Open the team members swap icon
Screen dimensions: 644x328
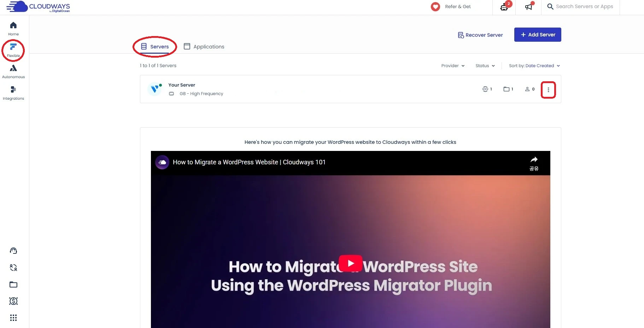coord(13,268)
